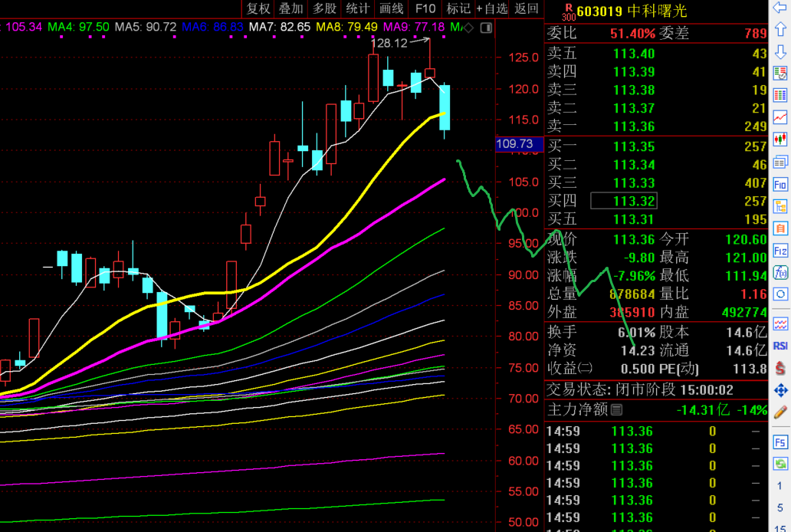
Task: Click the up arrow sidebar icon
Action: coord(780,29)
